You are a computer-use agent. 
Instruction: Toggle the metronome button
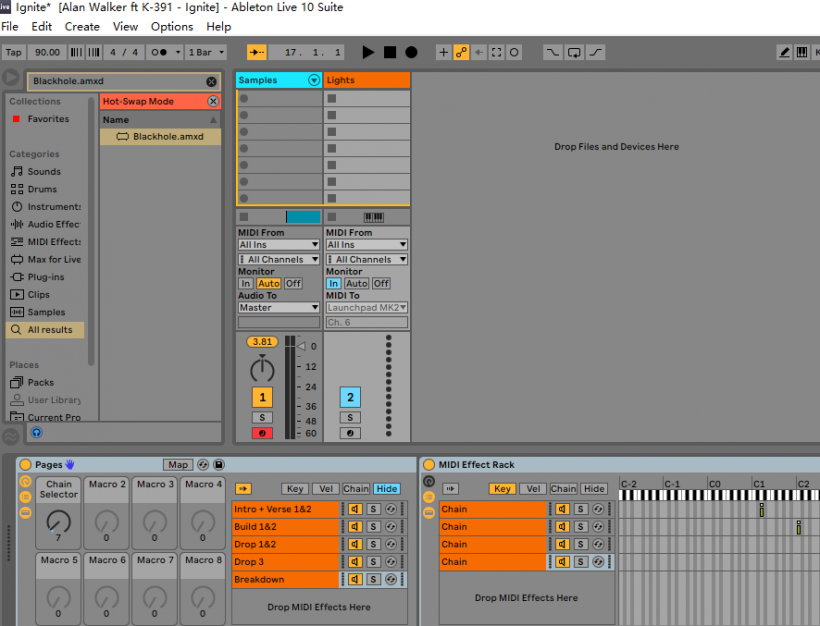coord(159,52)
